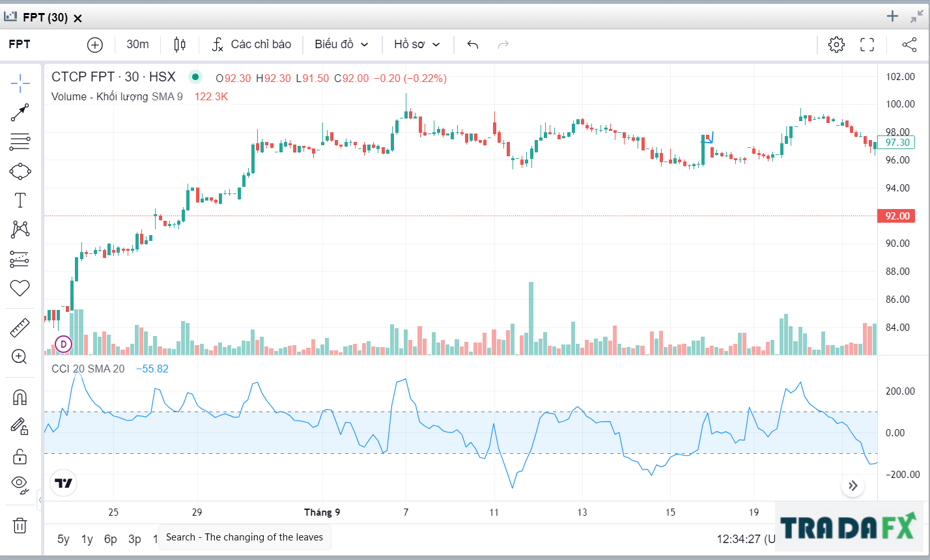
Task: Expand the Biểu đồ dropdown
Action: pyautogui.click(x=341, y=44)
